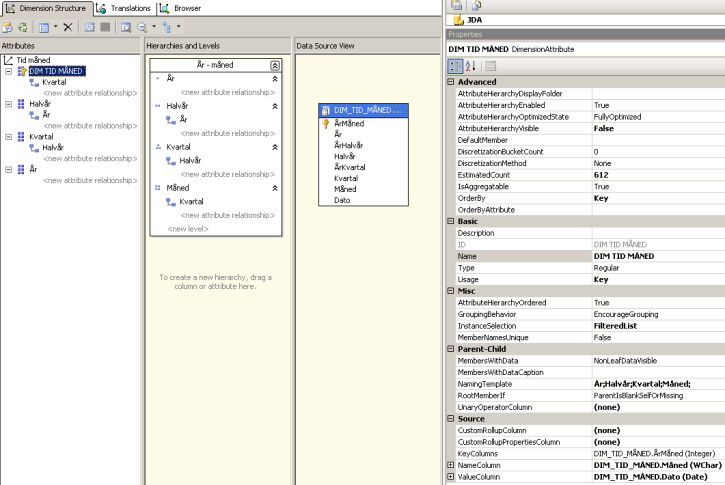Click the AttributeHierarchyVisible value False
725x485 pixels.
click(x=658, y=129)
